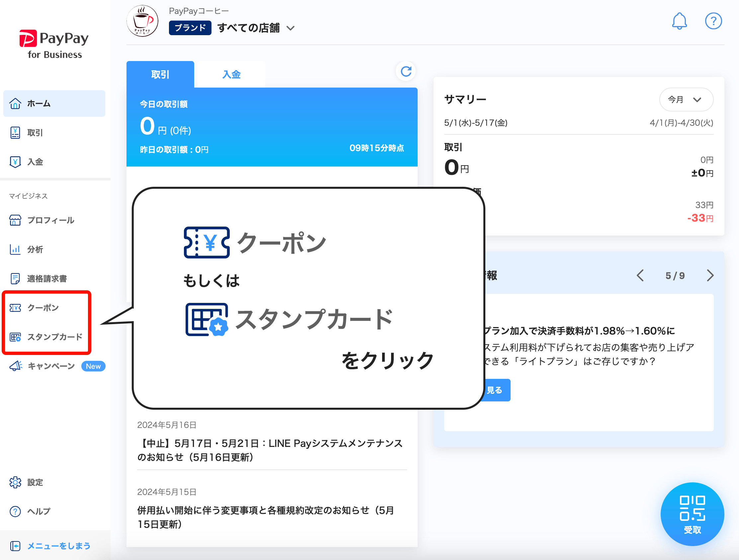Open キャンペーン megaphone menu item
The image size is (739, 560).
tap(51, 366)
